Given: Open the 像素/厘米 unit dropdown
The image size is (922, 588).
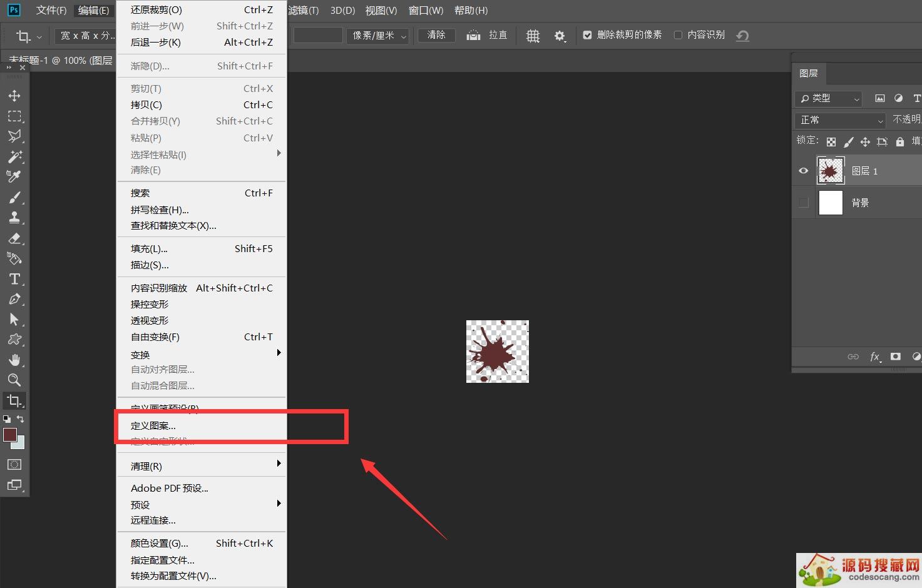Looking at the screenshot, I should [378, 36].
